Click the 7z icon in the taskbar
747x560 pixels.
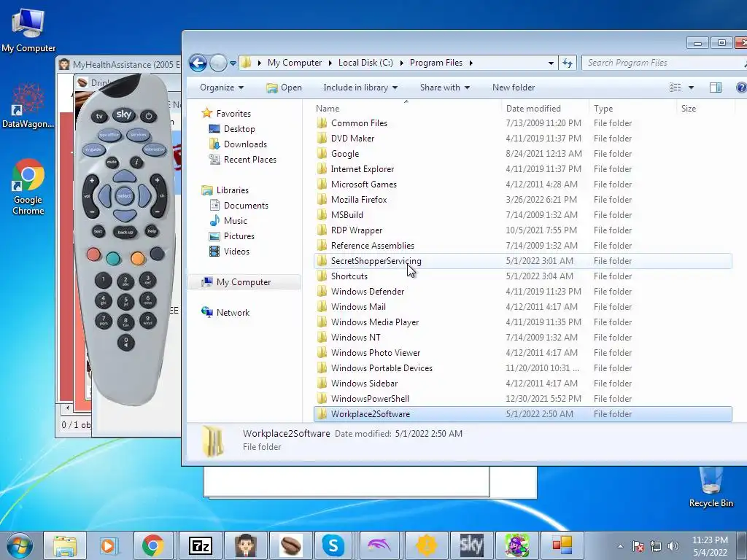[201, 545]
